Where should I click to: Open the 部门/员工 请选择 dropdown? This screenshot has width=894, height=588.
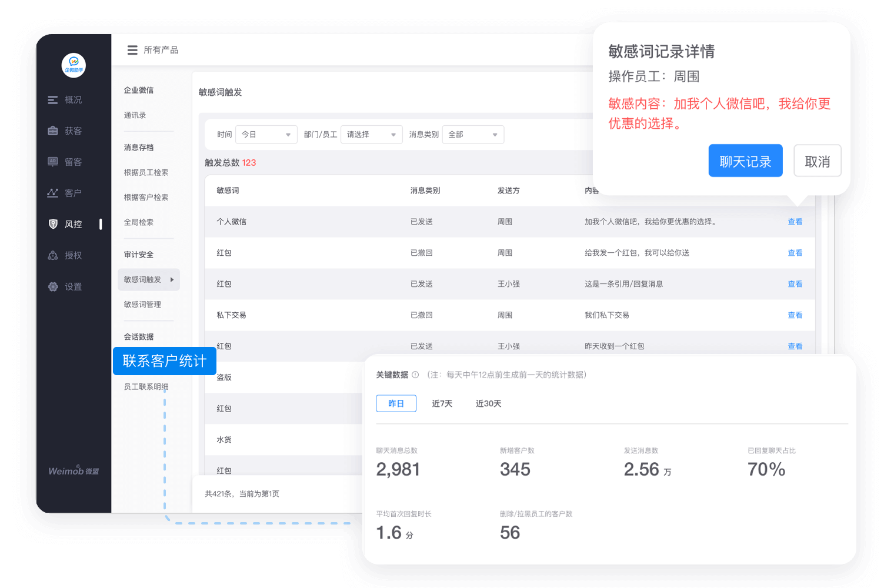pyautogui.click(x=371, y=134)
